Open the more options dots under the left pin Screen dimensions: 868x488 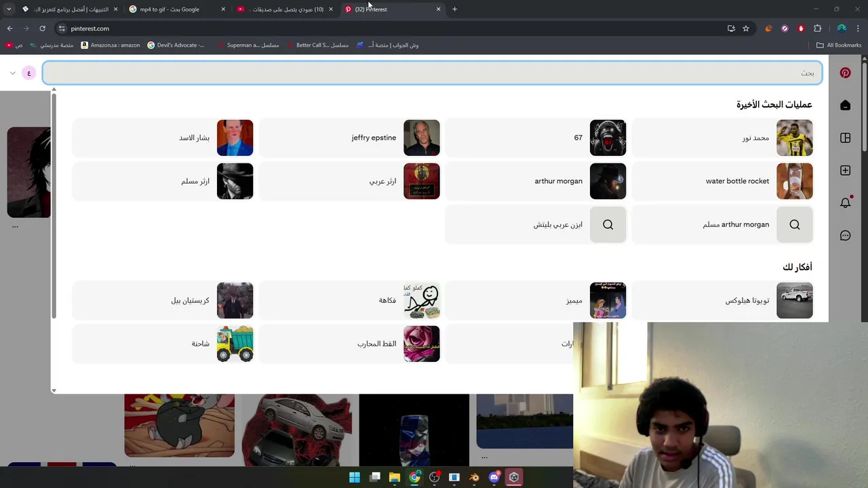[15, 227]
